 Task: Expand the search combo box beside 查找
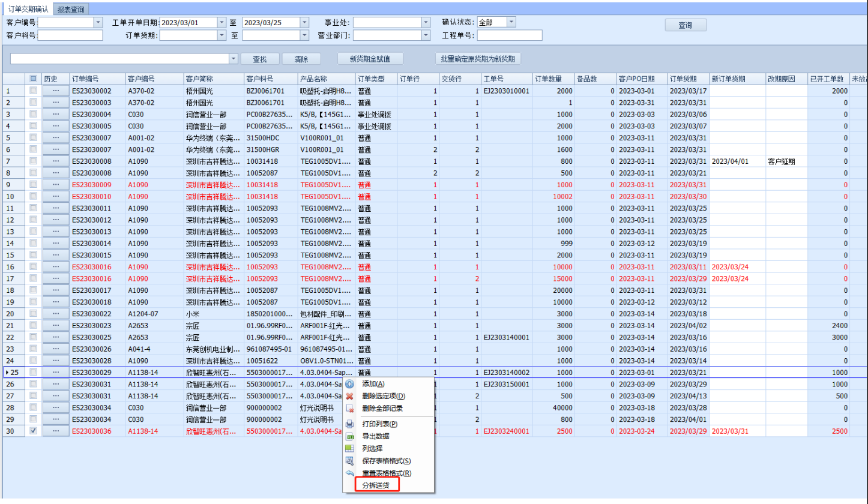[234, 59]
